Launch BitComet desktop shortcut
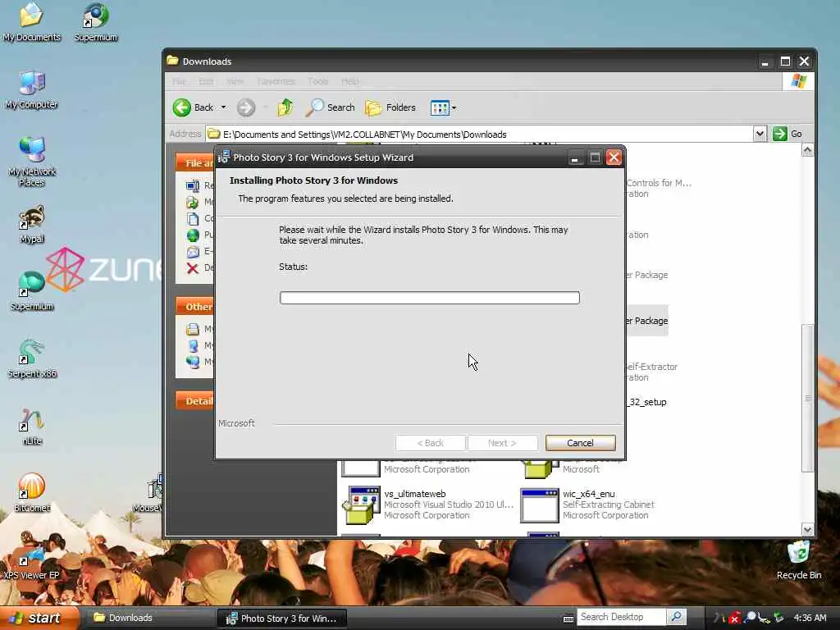 point(32,493)
